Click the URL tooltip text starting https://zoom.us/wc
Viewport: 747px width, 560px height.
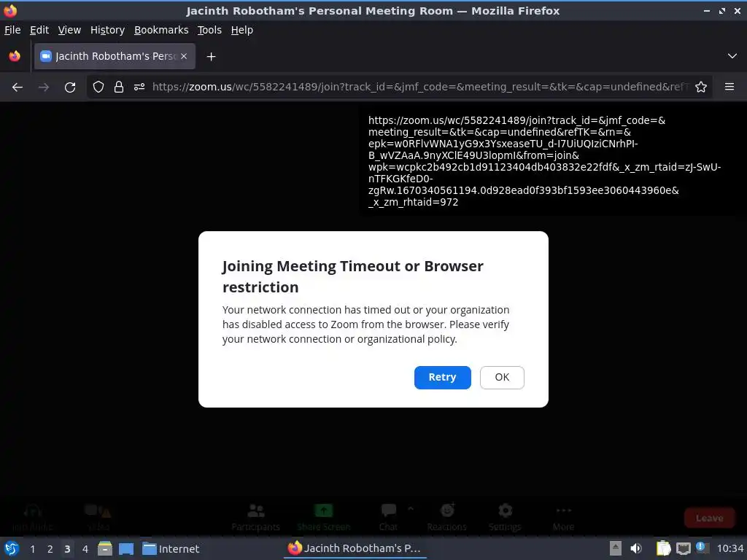[x=544, y=161]
